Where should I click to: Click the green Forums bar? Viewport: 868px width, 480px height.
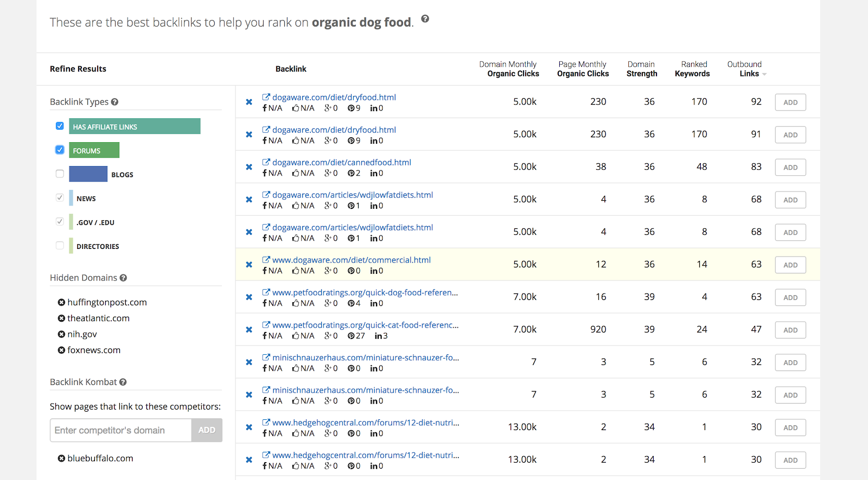point(94,150)
